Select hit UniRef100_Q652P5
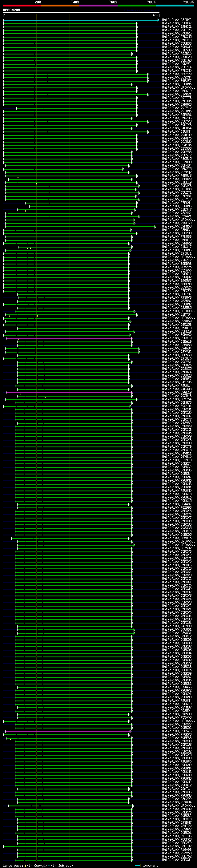Screen dimensions: 197x868 [x=177, y=267]
